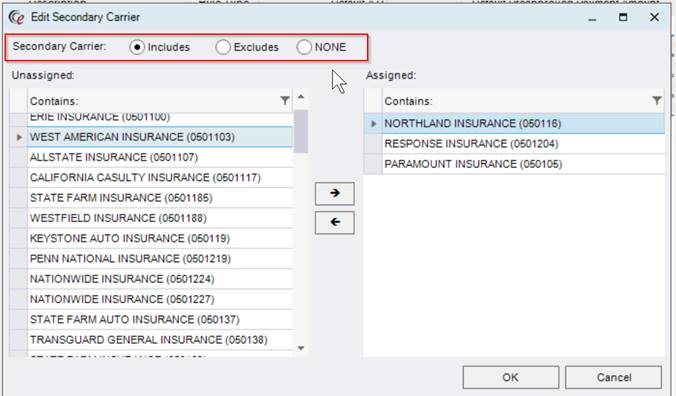Viewport: 676px width, 396px height.
Task: Click row indicator arrow beside NORTHLAND INSURANCE
Action: (x=373, y=124)
